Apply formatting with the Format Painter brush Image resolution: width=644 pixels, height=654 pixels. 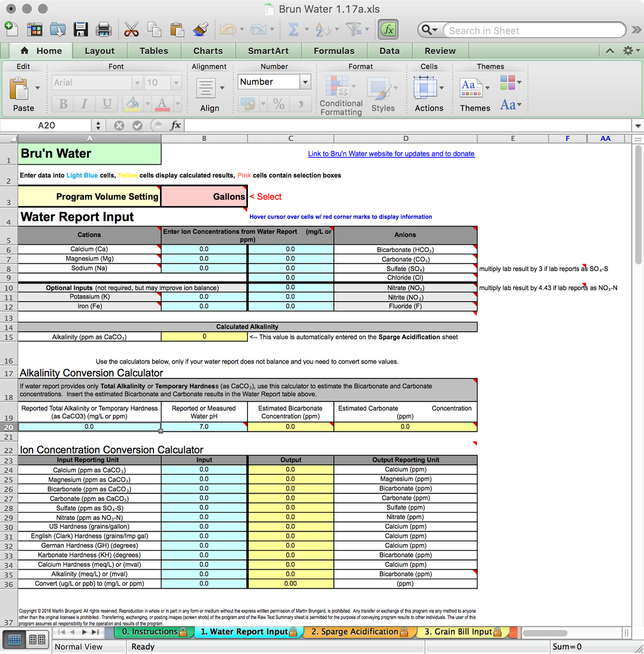(x=200, y=30)
